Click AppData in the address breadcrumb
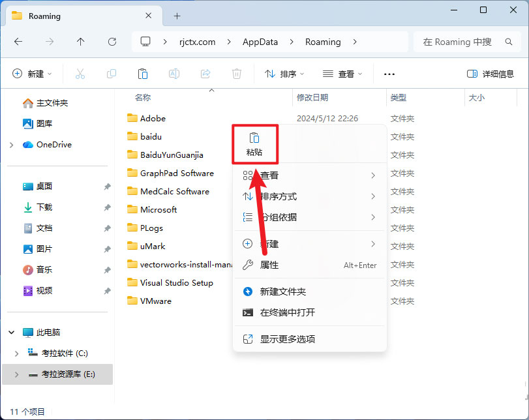The image size is (529, 420). click(260, 42)
